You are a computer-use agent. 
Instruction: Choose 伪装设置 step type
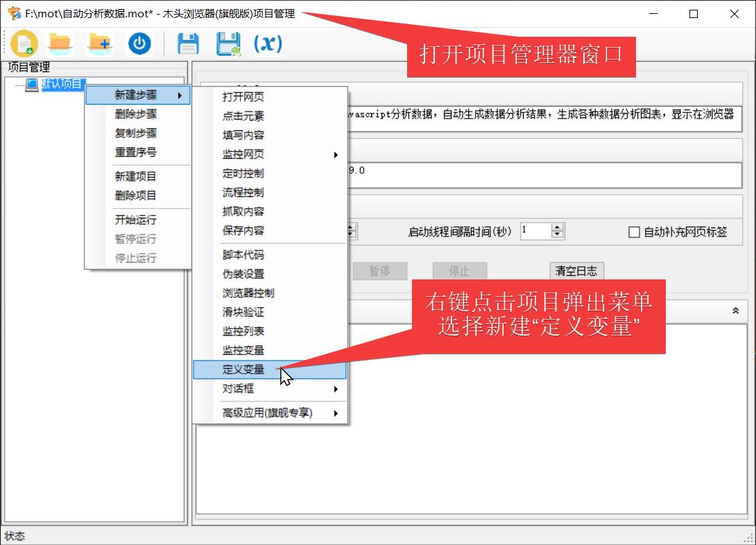pyautogui.click(x=270, y=274)
